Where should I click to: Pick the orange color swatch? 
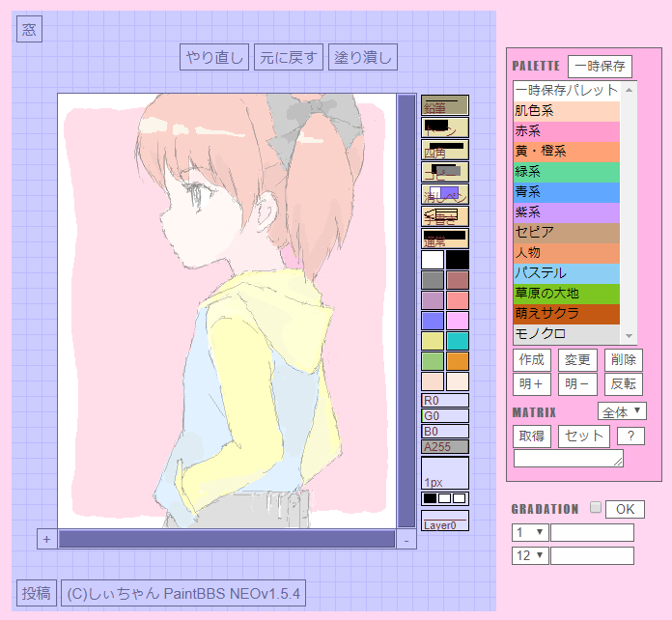tap(457, 360)
